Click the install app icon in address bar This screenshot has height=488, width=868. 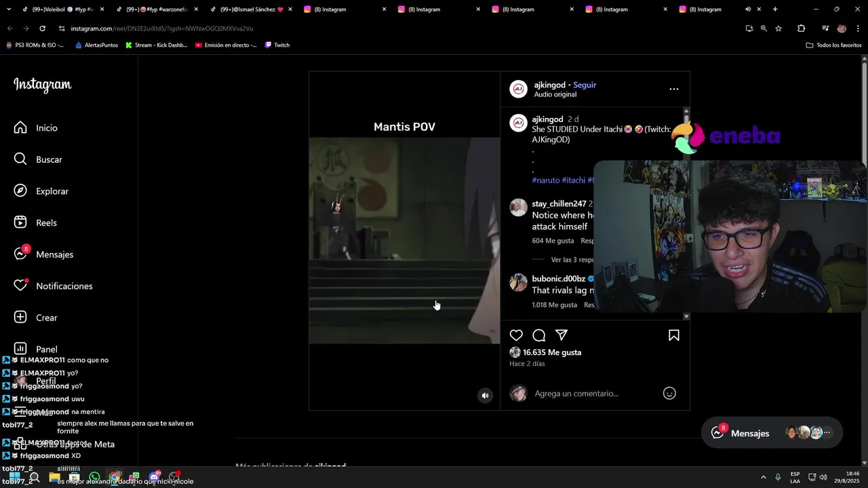click(749, 28)
